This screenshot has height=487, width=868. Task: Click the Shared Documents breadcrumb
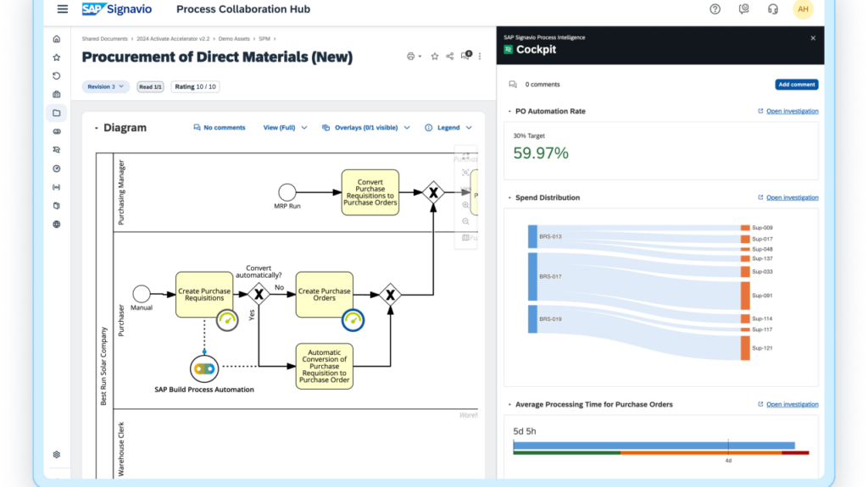coord(104,39)
